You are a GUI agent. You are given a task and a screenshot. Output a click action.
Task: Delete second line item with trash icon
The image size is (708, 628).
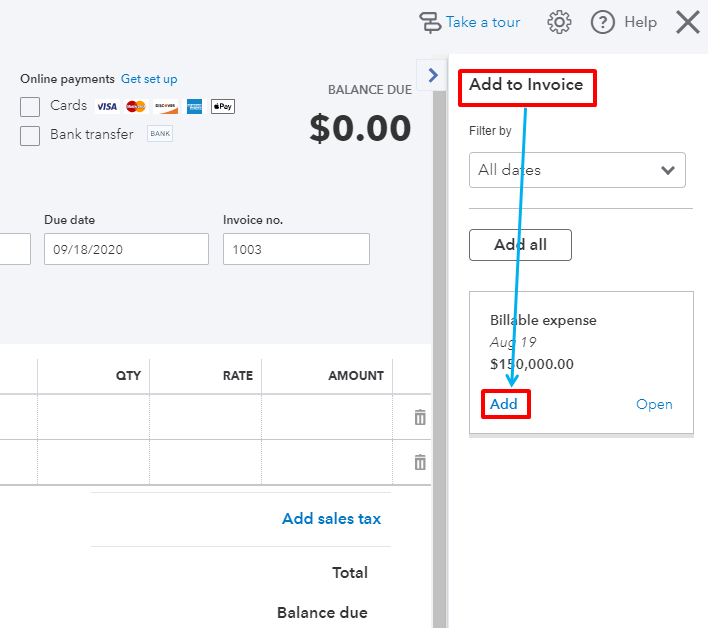click(x=420, y=462)
